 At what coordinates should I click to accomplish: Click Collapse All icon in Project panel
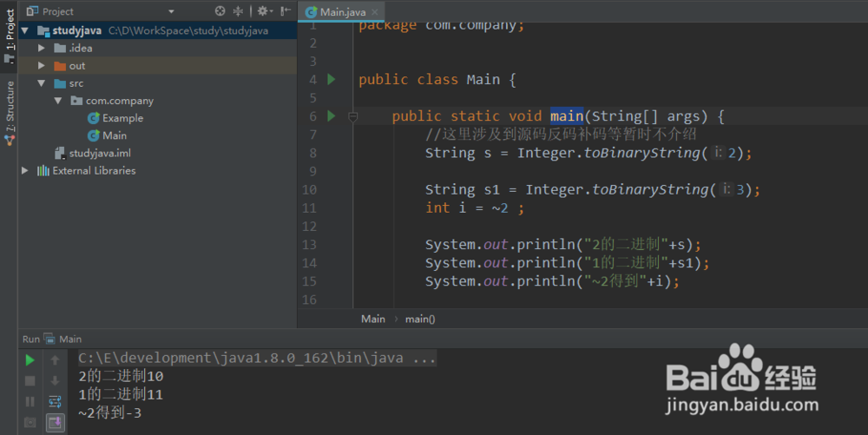click(x=238, y=11)
